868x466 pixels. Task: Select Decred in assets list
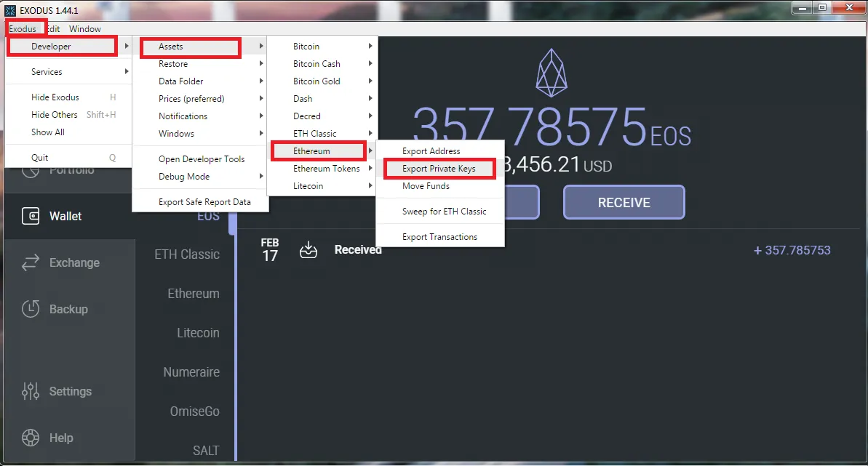click(x=322, y=116)
